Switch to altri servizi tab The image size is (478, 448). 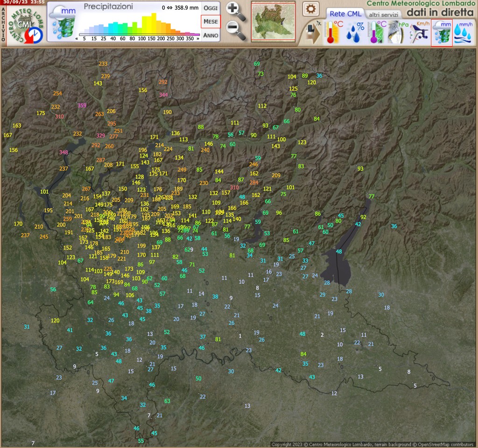tap(384, 14)
